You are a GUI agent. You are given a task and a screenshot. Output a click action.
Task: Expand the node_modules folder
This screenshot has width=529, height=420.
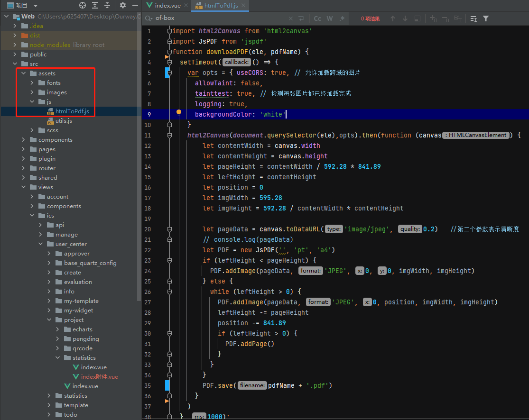click(15, 45)
